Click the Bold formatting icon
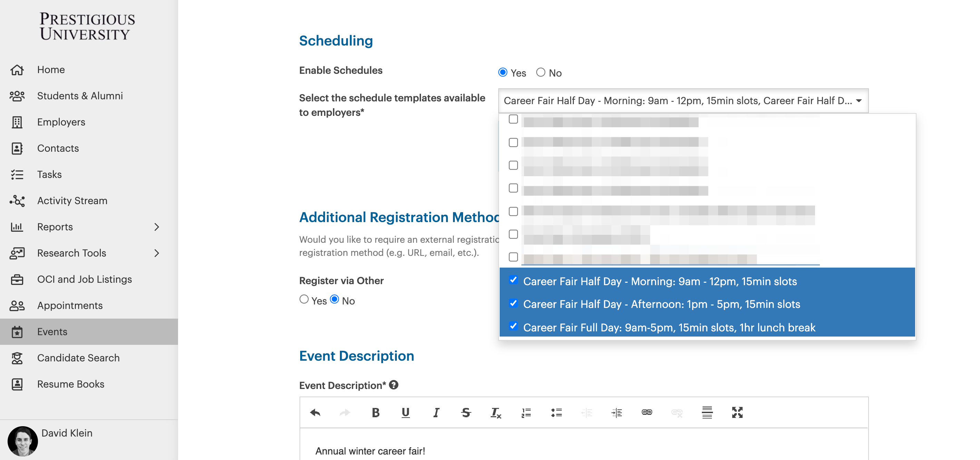Viewport: 980px width, 460px height. 375,412
